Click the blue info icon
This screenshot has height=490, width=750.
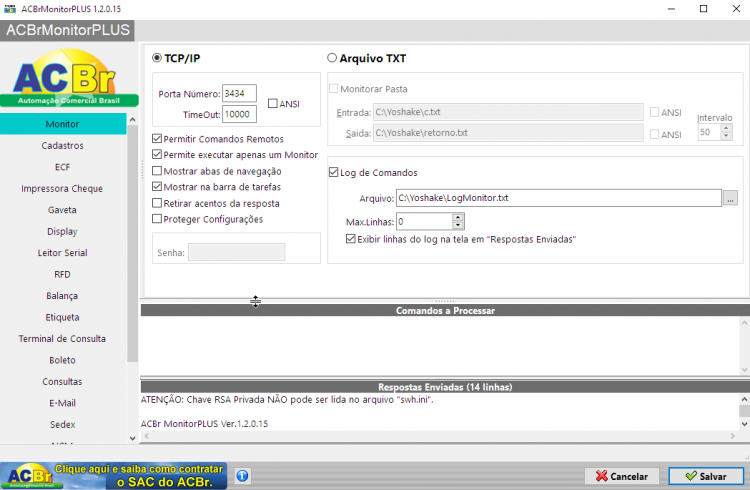pyautogui.click(x=243, y=476)
